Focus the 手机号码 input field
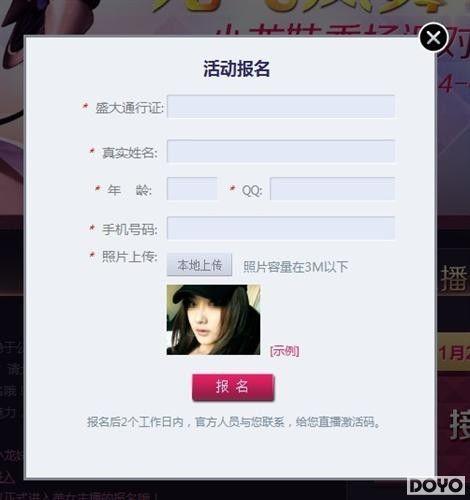The height and width of the screenshot is (500, 470). pos(281,228)
